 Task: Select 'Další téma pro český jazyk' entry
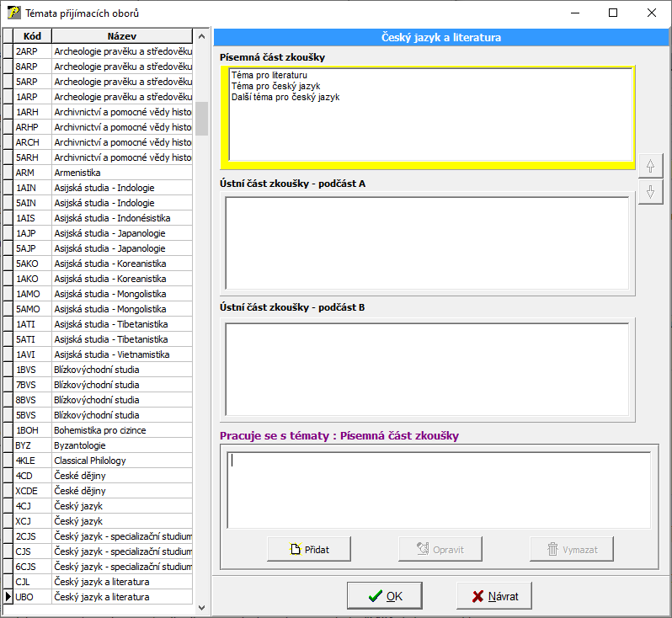(x=285, y=97)
